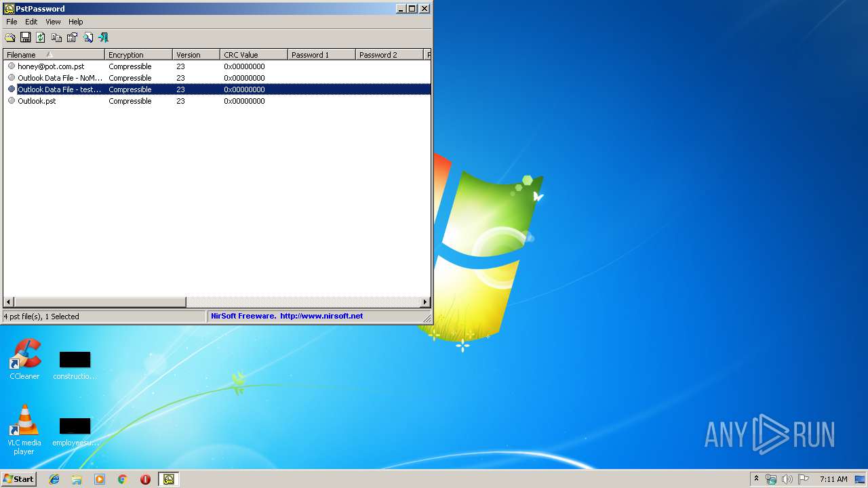Click the gray icon beside Outlook Data File - NoM
The height and width of the screenshot is (488, 868).
(12, 77)
